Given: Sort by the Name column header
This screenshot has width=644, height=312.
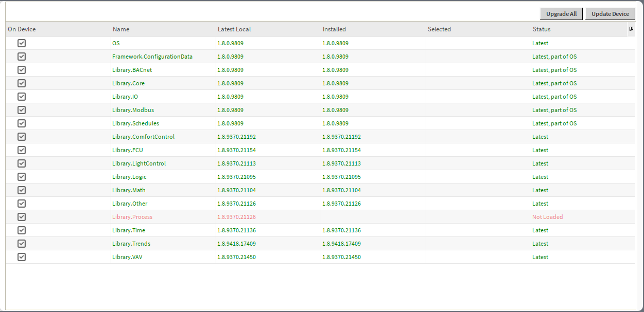Looking at the screenshot, I should point(121,29).
